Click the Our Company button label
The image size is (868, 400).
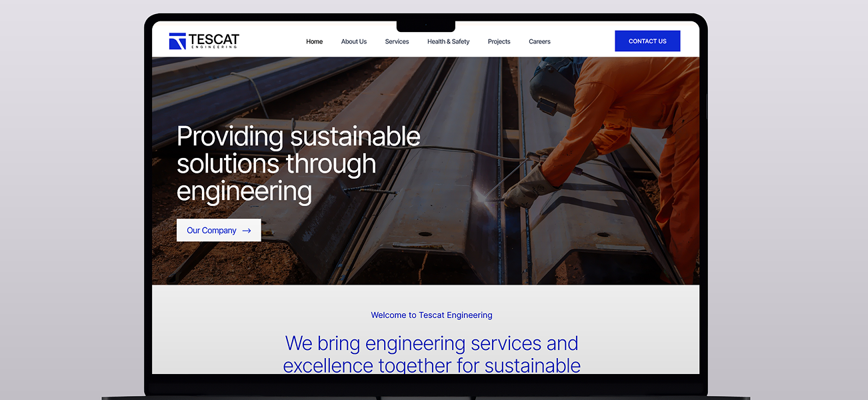pos(211,231)
